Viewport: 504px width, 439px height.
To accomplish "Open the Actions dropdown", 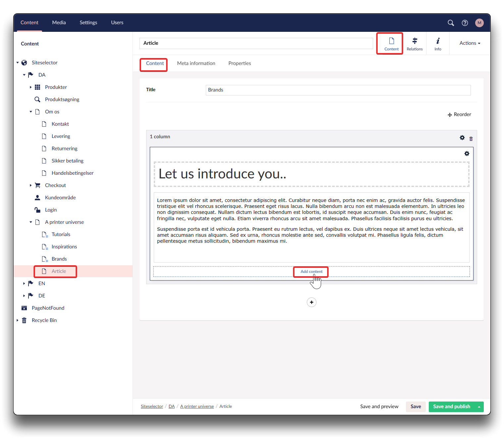I will (470, 43).
